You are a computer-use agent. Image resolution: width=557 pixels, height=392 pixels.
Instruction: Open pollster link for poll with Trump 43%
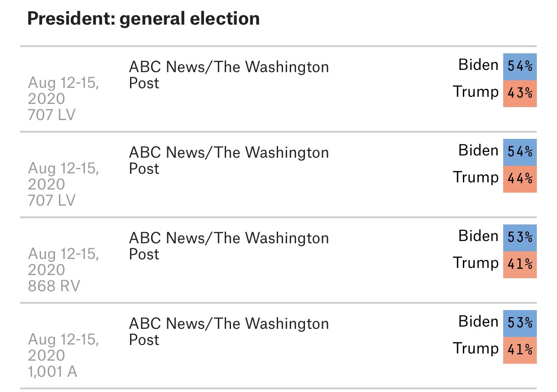[x=229, y=75]
